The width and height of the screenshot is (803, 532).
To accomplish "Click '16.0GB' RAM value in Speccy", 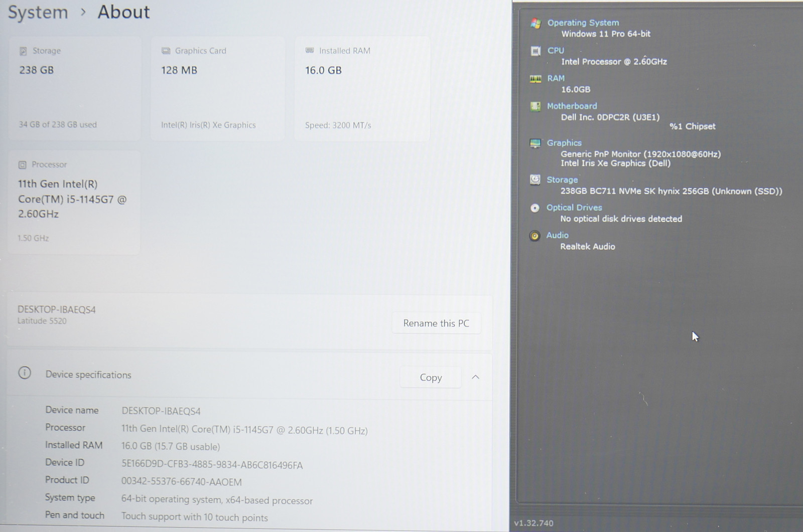I will click(x=575, y=89).
